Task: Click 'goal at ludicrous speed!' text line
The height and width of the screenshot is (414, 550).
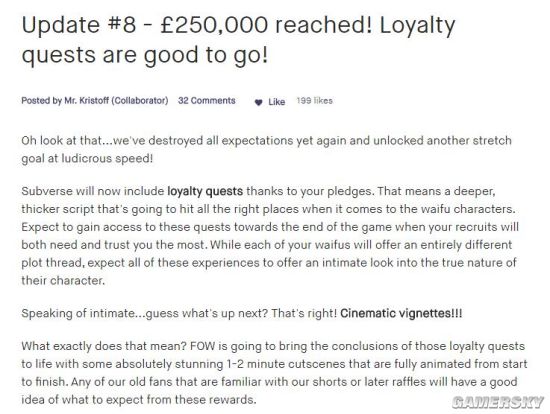Action: [x=87, y=159]
